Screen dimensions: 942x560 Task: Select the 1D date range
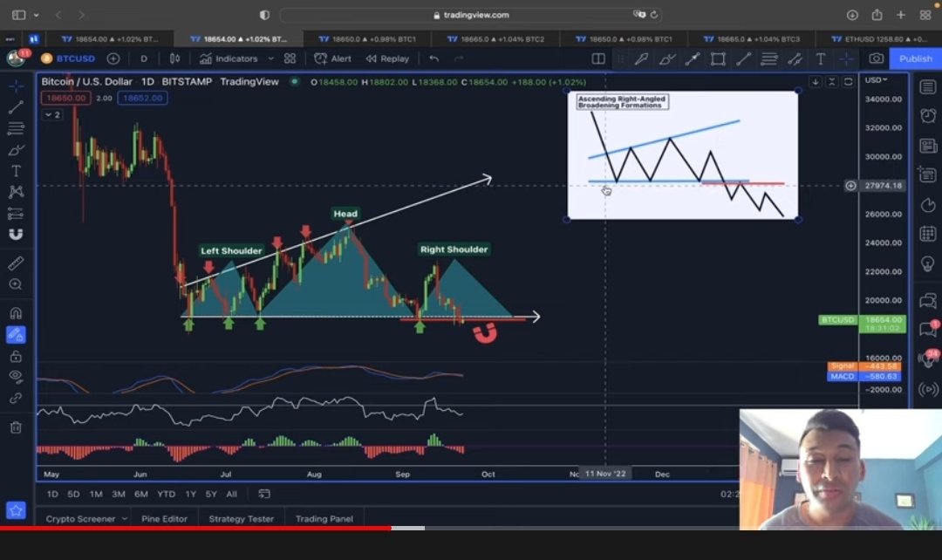[x=52, y=494]
